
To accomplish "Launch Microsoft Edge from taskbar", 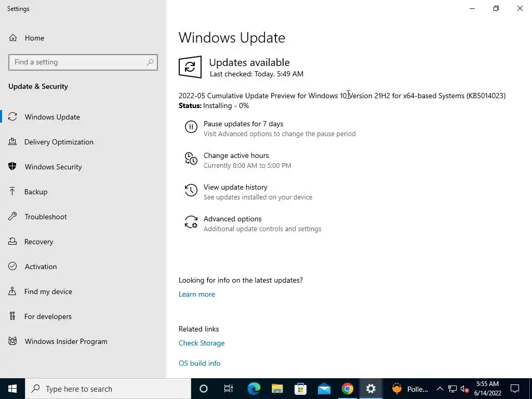I will point(254,389).
